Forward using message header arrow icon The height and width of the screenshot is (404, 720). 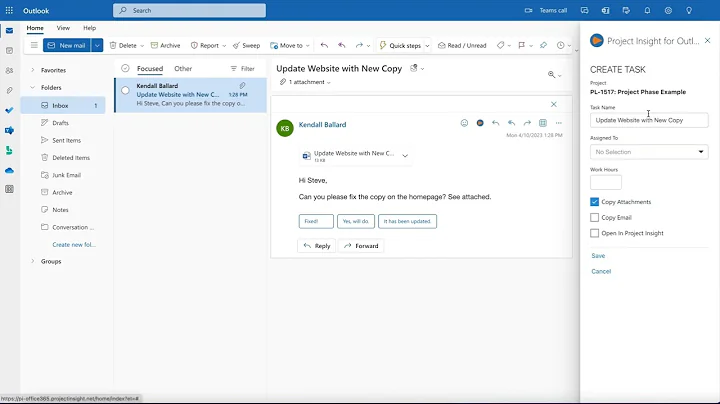[x=527, y=123]
